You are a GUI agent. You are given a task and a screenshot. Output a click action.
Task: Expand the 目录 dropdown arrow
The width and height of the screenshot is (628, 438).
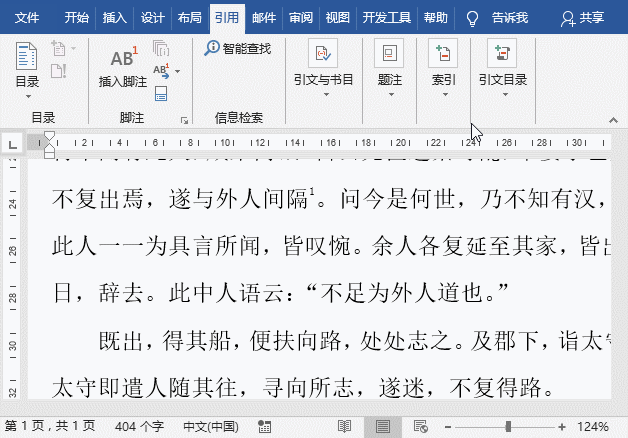(28, 96)
